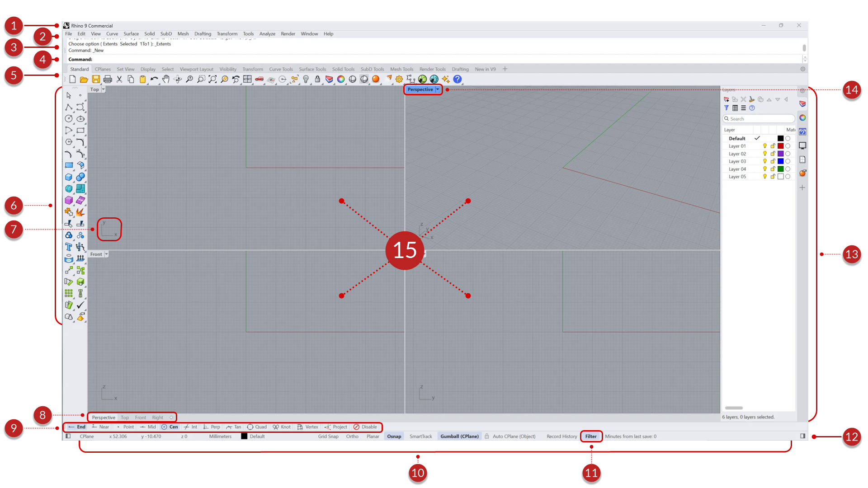This screenshot has width=868, height=488.
Task: Toggle the Near object snap
Action: pos(100,427)
